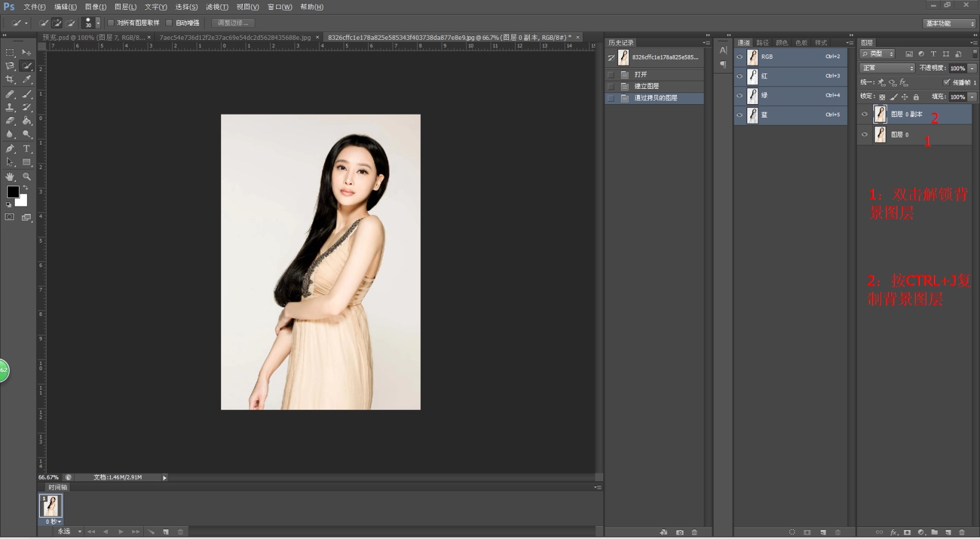Click the foreground color swatch
This screenshot has height=539, width=980.
pos(13,192)
